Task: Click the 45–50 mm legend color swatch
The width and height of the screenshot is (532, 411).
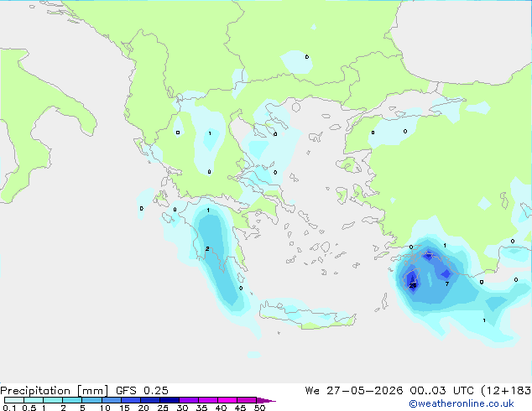Action: pyautogui.click(x=247, y=400)
